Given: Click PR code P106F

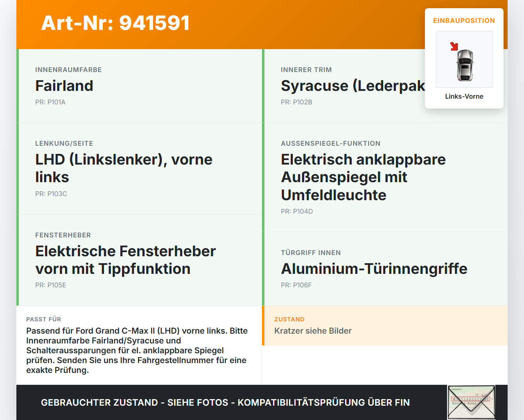Looking at the screenshot, I should [x=296, y=285].
